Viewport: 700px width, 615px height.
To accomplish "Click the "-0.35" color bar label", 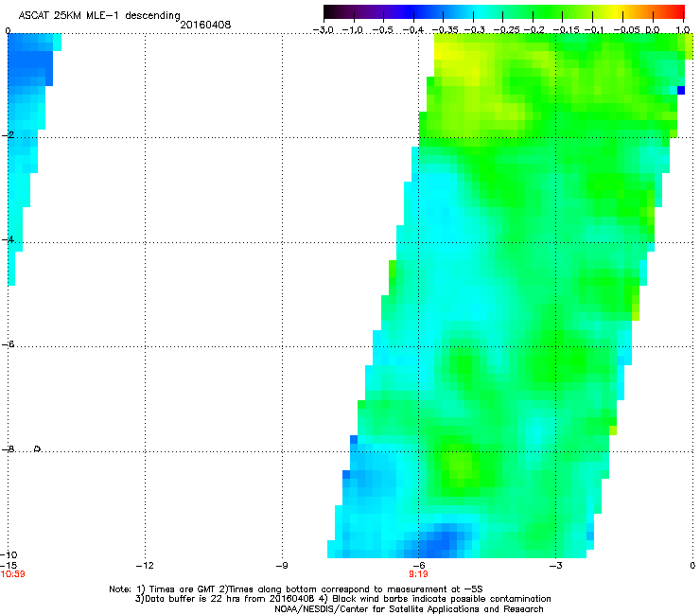I will click(x=445, y=30).
